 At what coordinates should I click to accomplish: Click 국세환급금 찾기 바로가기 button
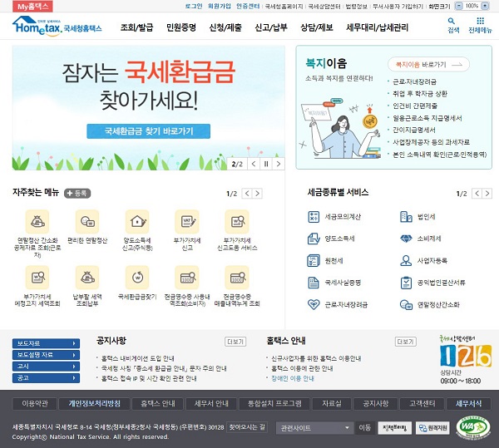tap(149, 131)
